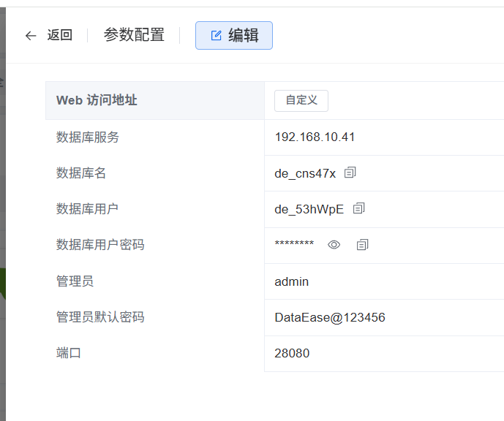Click the database service IP 192.168.10.41
504x421 pixels.
315,137
